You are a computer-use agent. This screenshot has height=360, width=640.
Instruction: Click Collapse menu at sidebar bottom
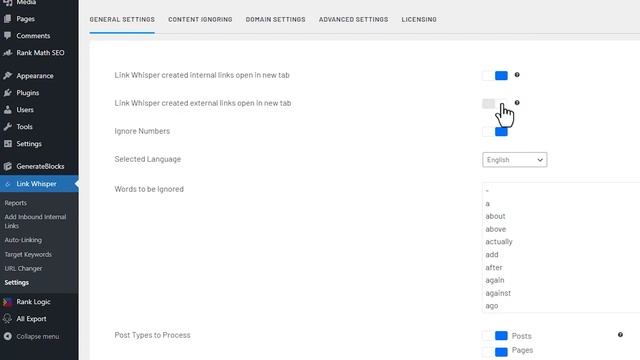pos(39,336)
